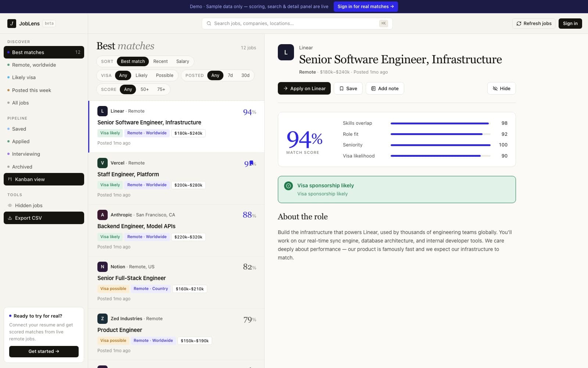Filter posted date to 7d

point(230,75)
